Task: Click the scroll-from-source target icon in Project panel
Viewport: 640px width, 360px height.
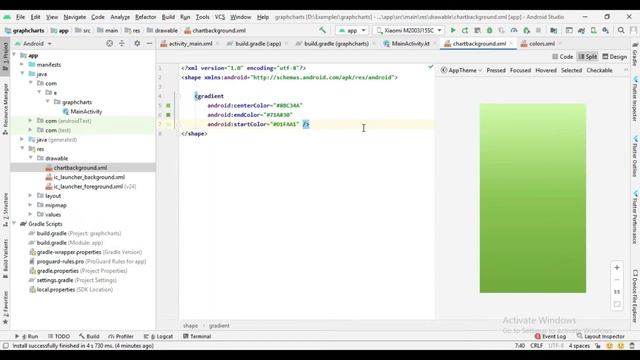Action: point(109,43)
